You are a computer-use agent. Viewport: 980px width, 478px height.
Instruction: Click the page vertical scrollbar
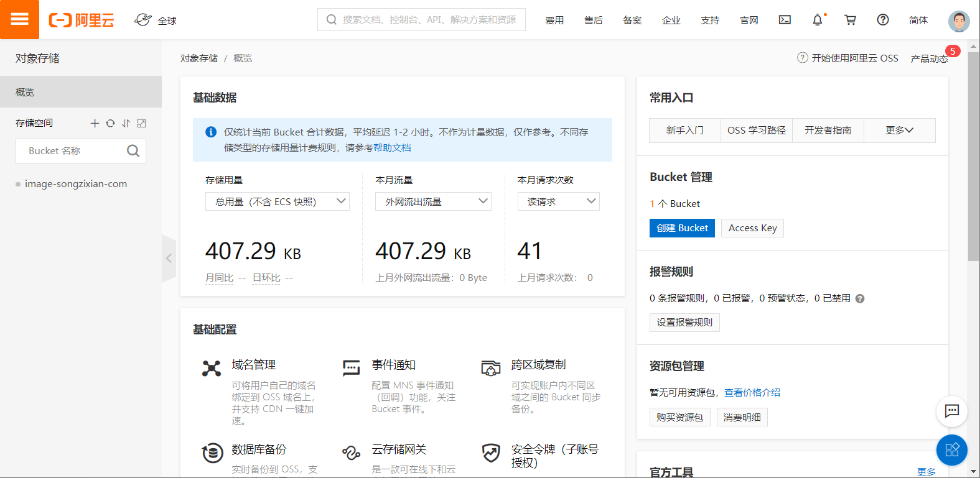[x=974, y=155]
